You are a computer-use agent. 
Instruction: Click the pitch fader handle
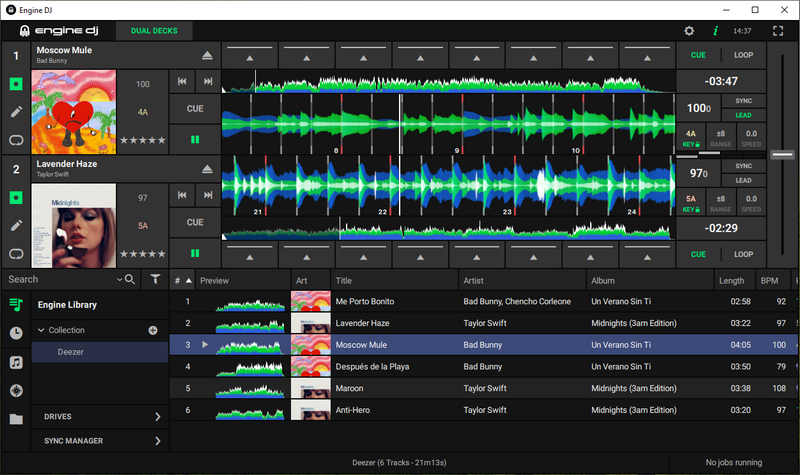coord(782,154)
